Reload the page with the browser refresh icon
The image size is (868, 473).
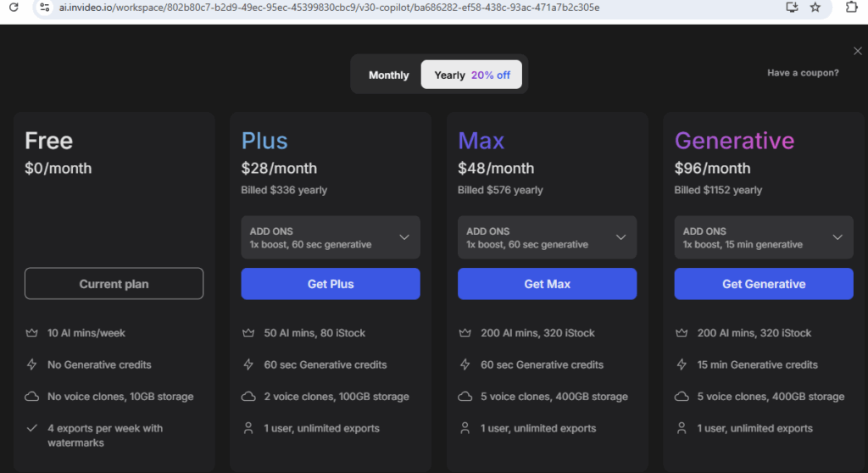(x=14, y=7)
